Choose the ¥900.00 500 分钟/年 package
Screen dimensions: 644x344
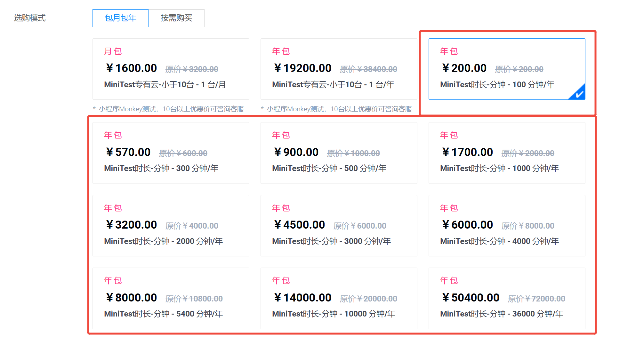tap(339, 153)
